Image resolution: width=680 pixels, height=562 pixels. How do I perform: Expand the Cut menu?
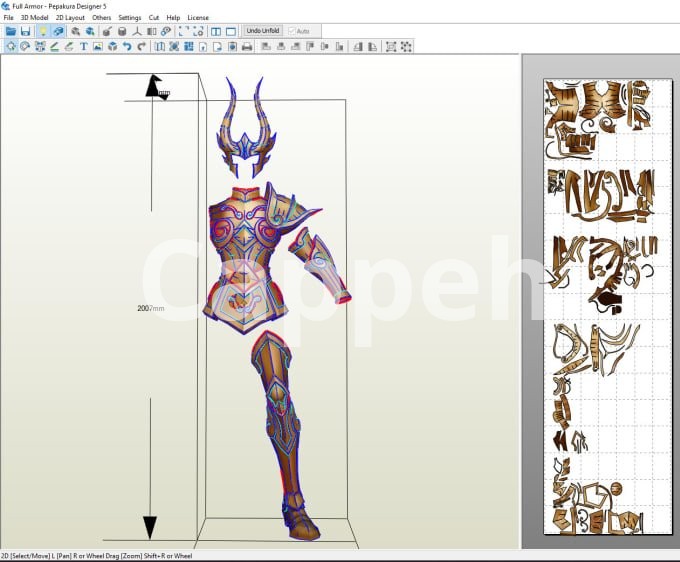click(x=154, y=18)
